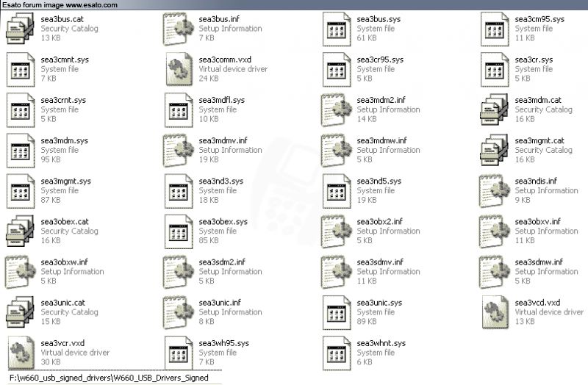Click the sea3mdm.cat catalog icon
The height and width of the screenshot is (385, 588).
[495, 109]
